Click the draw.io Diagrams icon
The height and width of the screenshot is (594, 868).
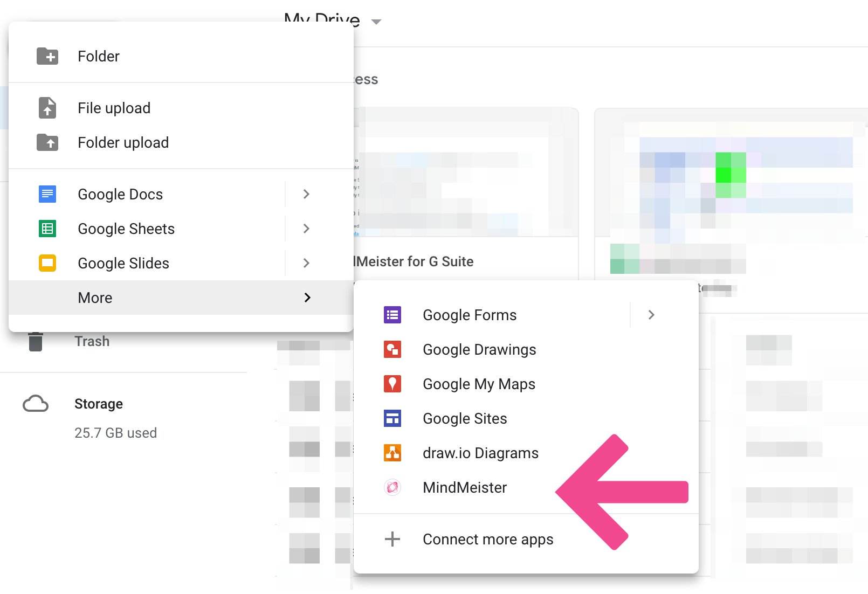[x=392, y=453]
